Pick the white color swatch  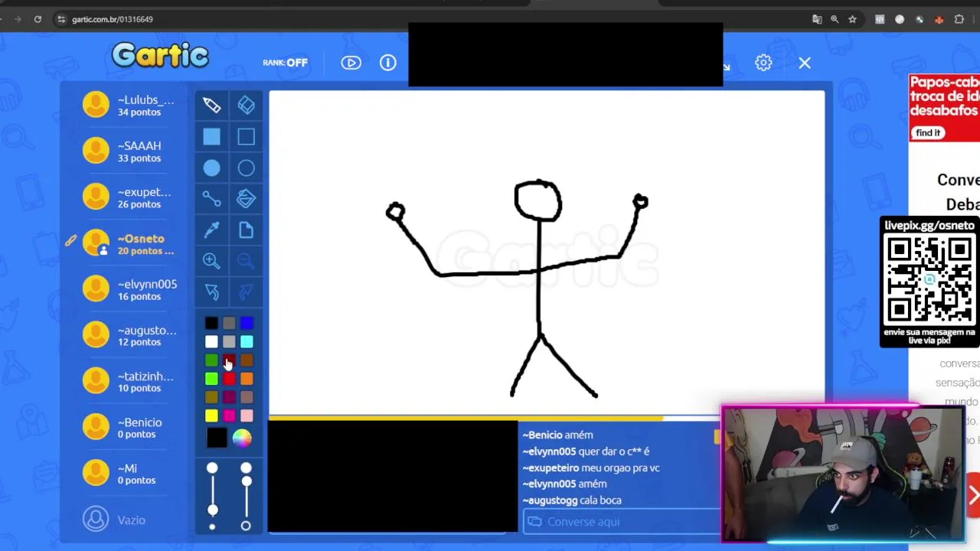coord(211,342)
